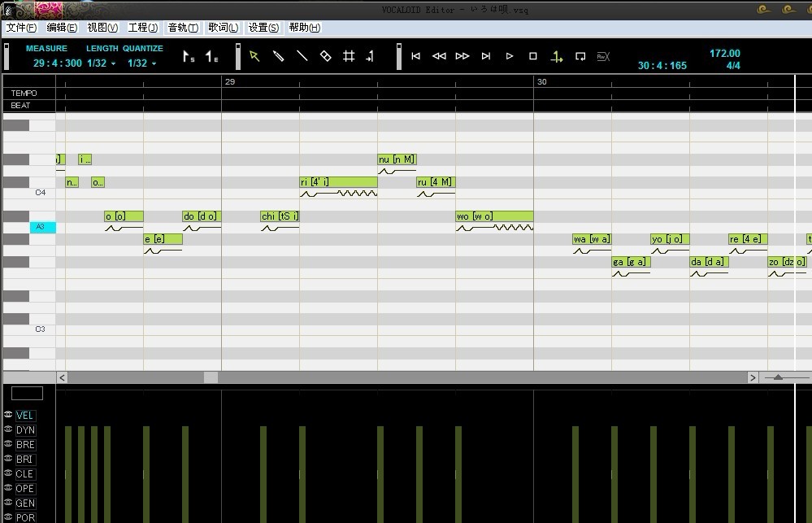The width and height of the screenshot is (812, 523).
Task: Select the note "chi [tS i]"
Action: (x=280, y=216)
